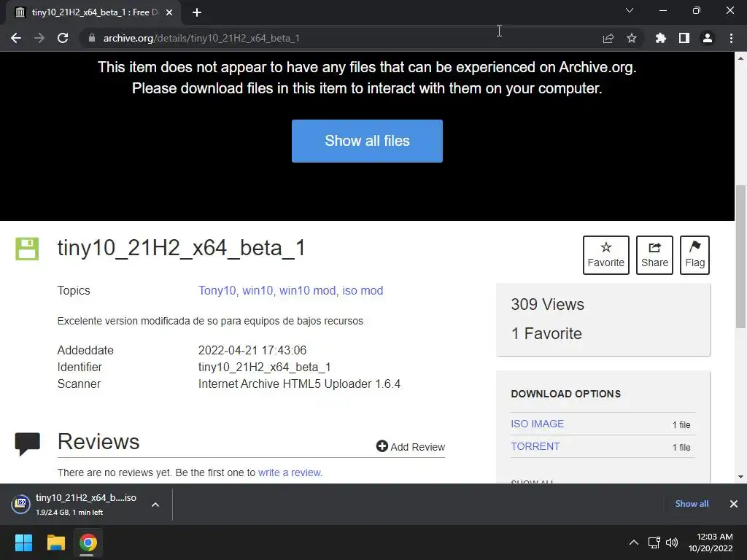This screenshot has height=560, width=747.
Task: Click Add Review
Action: click(411, 447)
